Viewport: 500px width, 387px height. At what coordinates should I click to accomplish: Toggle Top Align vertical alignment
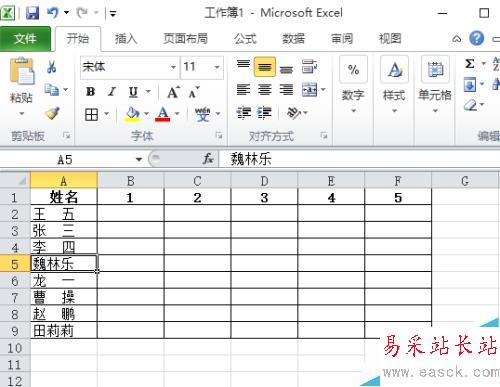pyautogui.click(x=243, y=65)
